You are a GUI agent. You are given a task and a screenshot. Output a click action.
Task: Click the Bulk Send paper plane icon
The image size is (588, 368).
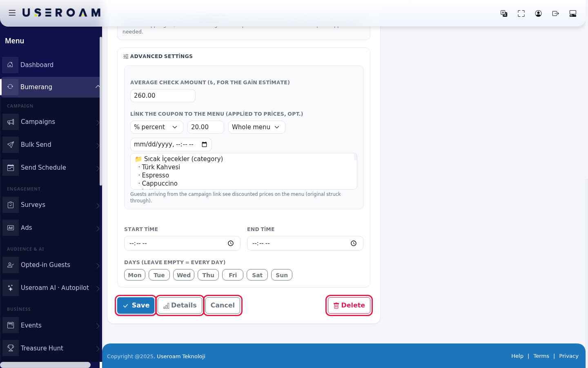point(11,145)
